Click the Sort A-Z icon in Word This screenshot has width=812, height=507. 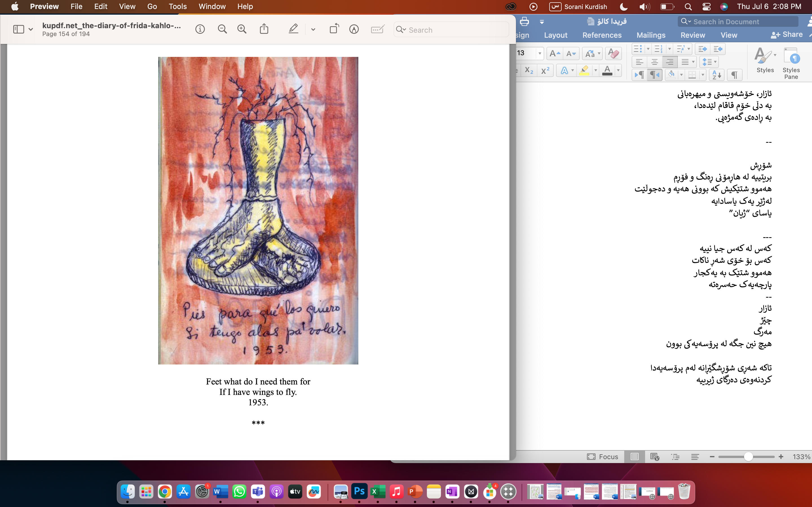[716, 75]
